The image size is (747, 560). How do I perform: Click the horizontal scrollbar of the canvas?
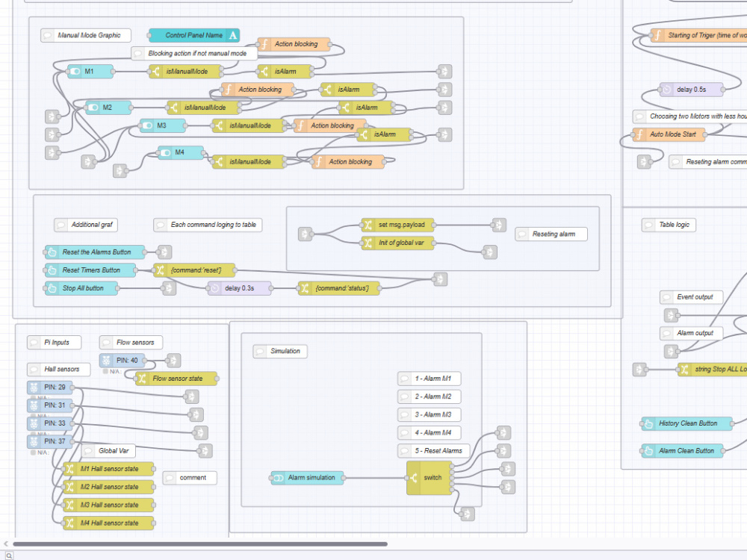pyautogui.click(x=200, y=544)
